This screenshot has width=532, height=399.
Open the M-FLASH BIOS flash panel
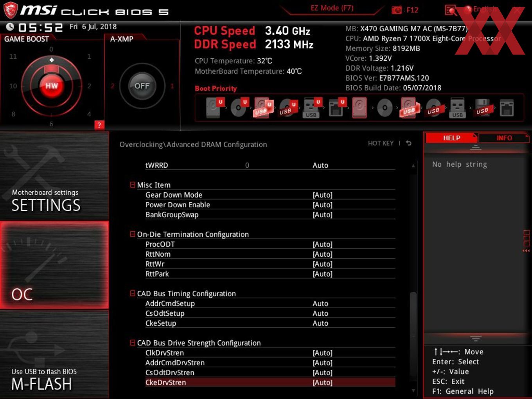(54, 354)
